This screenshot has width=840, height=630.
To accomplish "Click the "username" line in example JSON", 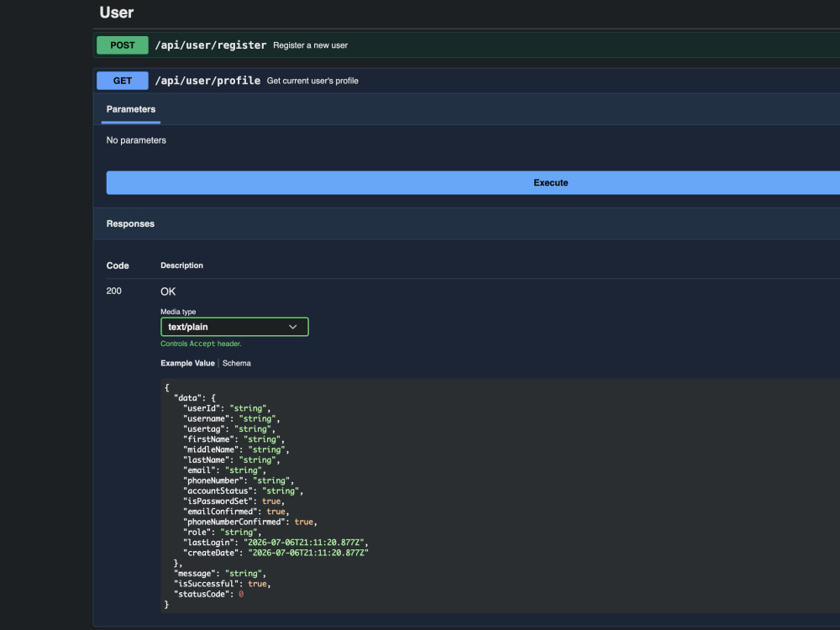I will [x=232, y=418].
